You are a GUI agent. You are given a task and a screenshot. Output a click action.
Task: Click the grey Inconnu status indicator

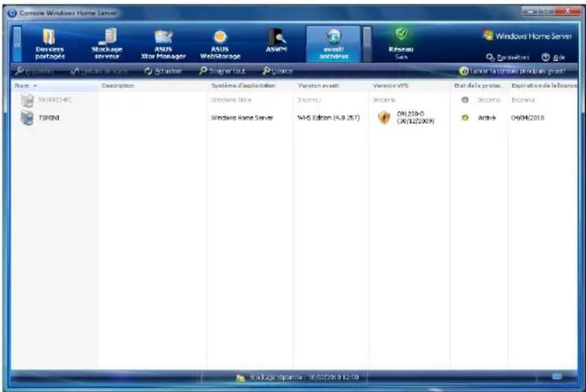(x=465, y=100)
